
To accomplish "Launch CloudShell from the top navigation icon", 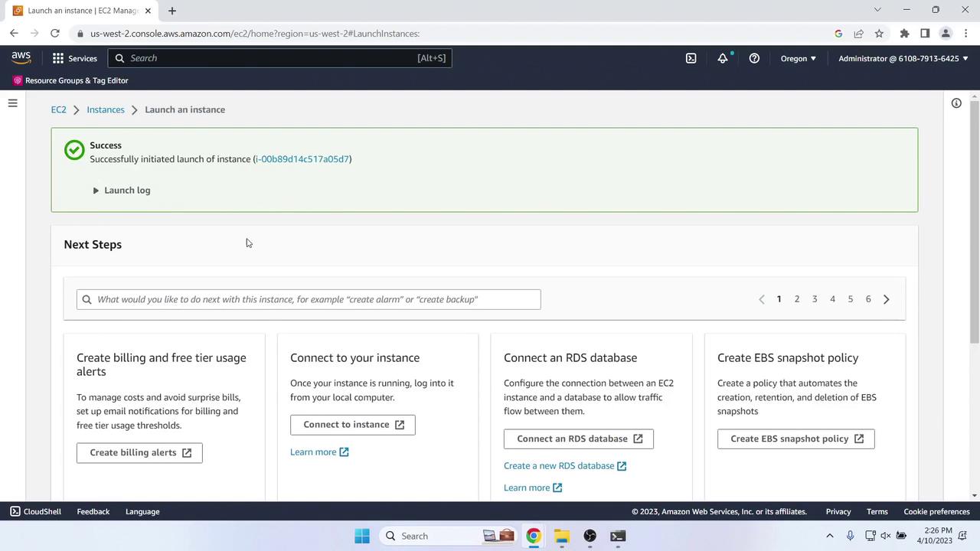I will point(691,58).
